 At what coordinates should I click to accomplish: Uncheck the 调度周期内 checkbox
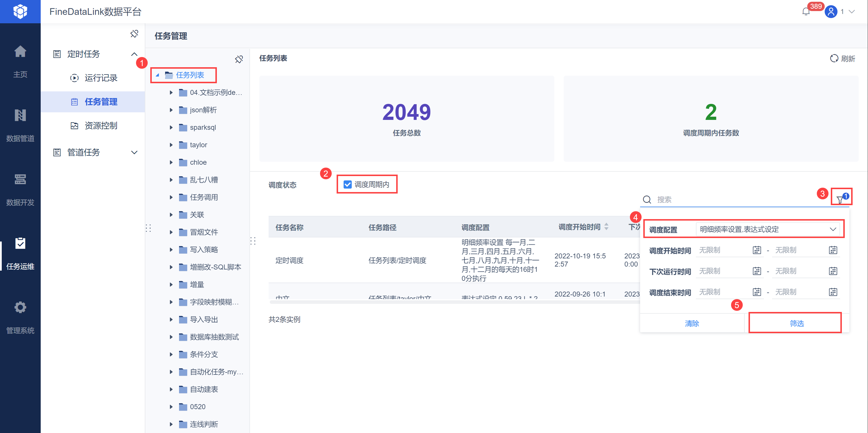click(347, 184)
